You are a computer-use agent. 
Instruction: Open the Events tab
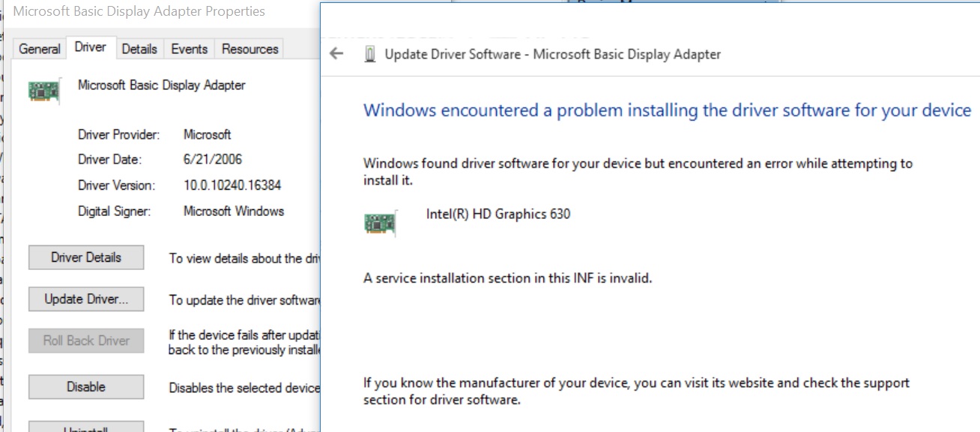(189, 49)
